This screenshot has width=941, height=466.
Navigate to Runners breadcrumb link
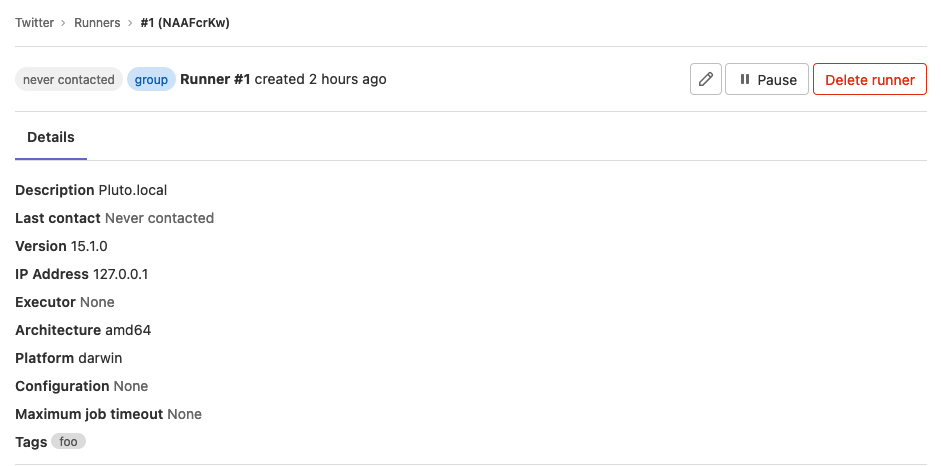pyautogui.click(x=97, y=22)
